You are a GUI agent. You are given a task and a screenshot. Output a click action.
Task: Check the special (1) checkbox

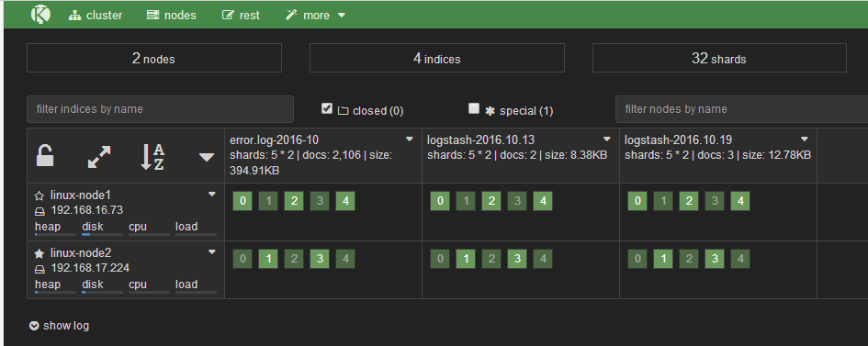(473, 108)
